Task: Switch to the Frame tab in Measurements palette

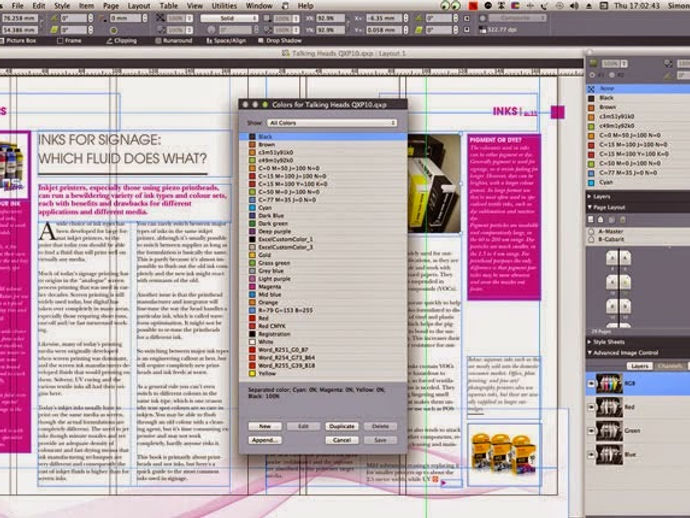Action: point(70,41)
